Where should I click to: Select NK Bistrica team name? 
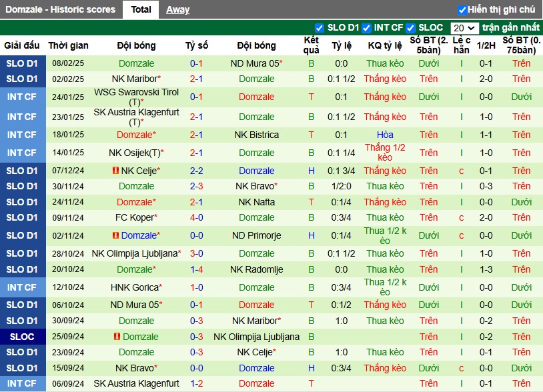[x=257, y=135]
